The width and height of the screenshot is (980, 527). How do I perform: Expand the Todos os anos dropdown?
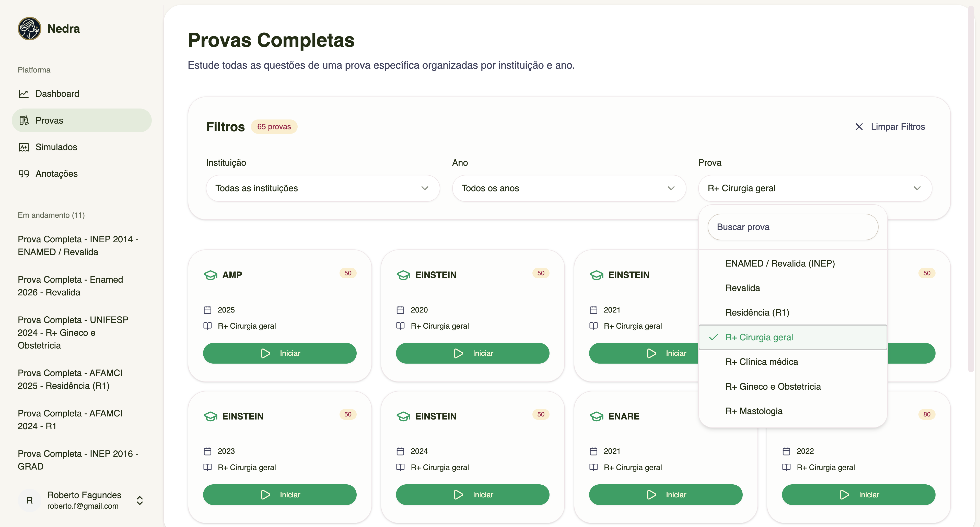tap(569, 188)
